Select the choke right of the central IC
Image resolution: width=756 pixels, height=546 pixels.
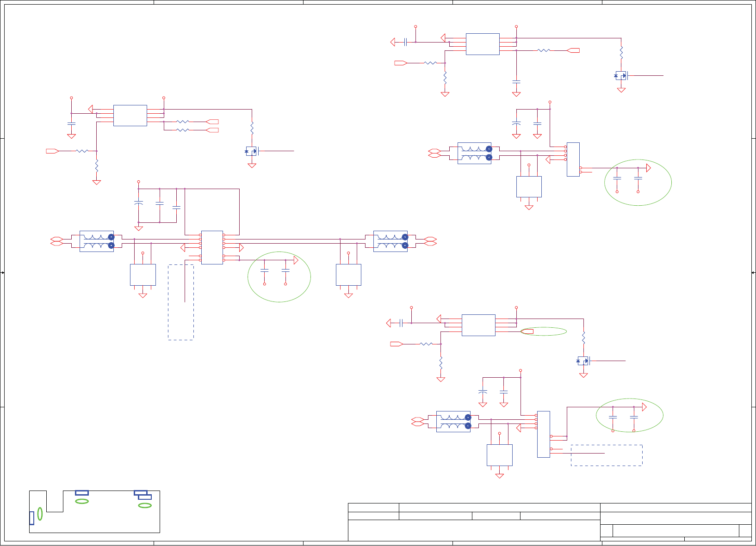(x=390, y=241)
